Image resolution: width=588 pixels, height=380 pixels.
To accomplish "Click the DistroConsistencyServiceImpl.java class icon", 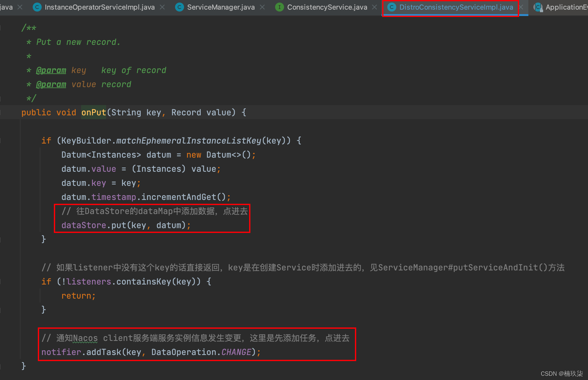I will (x=392, y=7).
